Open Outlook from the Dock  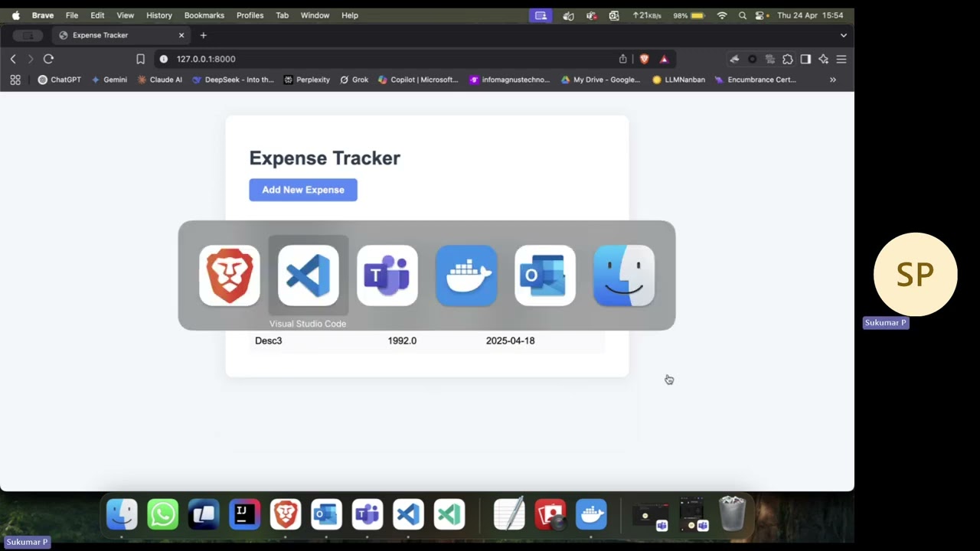[x=326, y=514]
